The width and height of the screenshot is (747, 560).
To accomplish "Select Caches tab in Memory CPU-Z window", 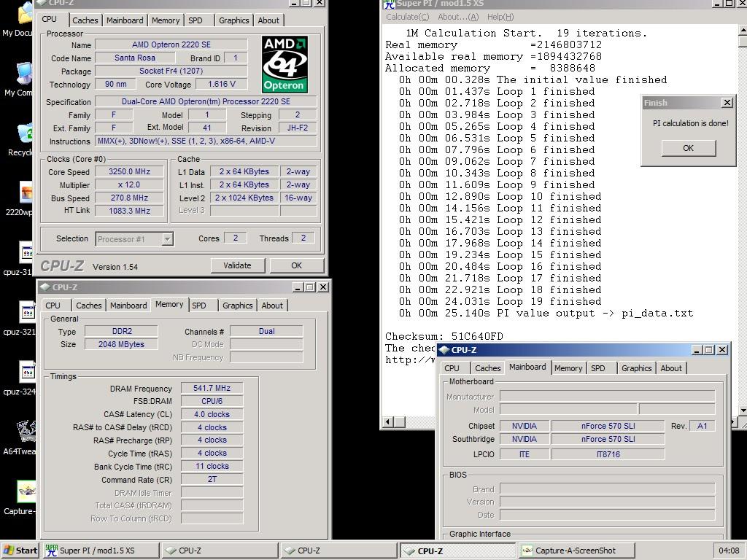I will pos(88,306).
